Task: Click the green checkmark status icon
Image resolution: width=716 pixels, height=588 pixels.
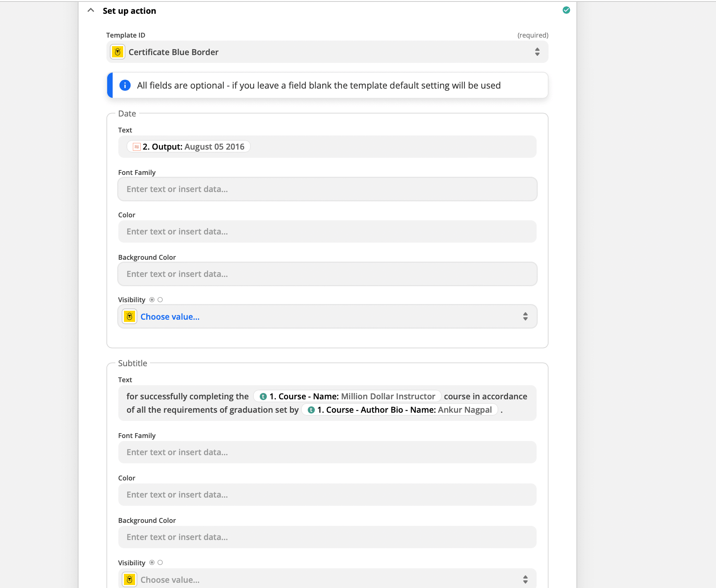Action: (566, 10)
